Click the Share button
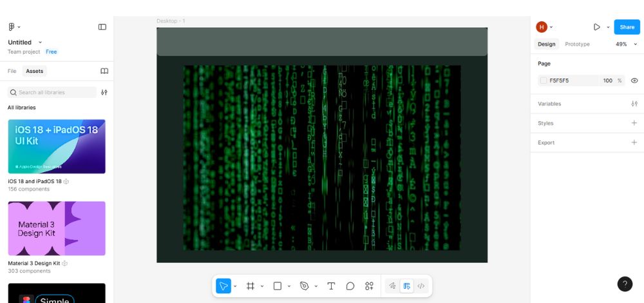 pyautogui.click(x=627, y=27)
